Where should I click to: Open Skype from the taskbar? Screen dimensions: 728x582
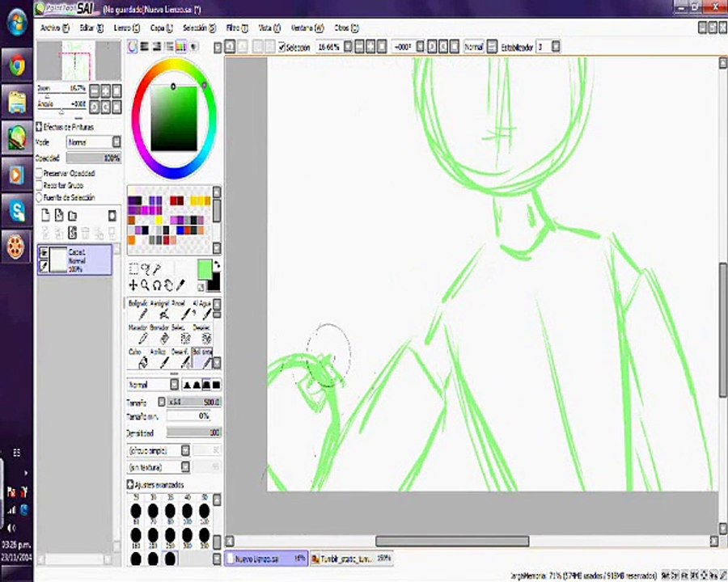click(17, 211)
